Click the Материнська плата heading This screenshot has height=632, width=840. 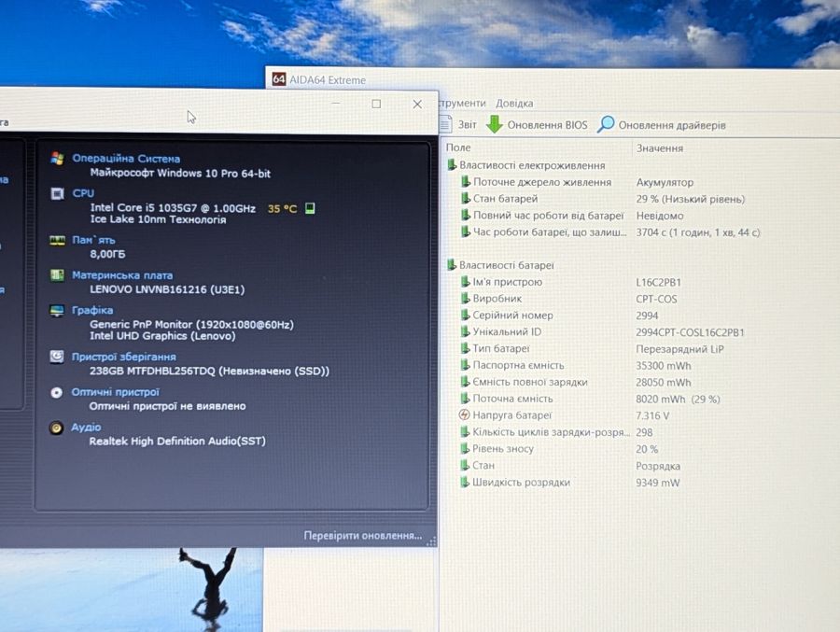pos(122,275)
